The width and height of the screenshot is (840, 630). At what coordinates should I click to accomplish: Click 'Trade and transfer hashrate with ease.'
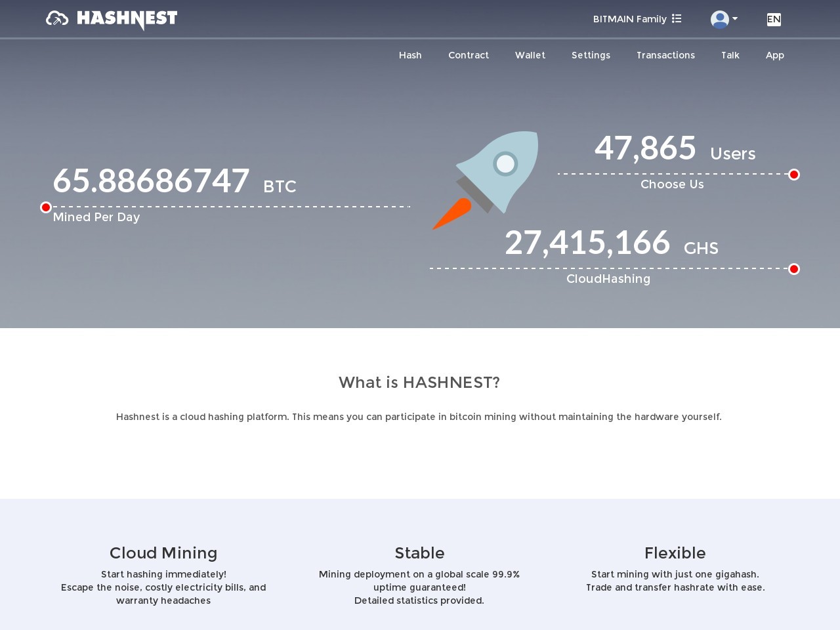coord(675,587)
